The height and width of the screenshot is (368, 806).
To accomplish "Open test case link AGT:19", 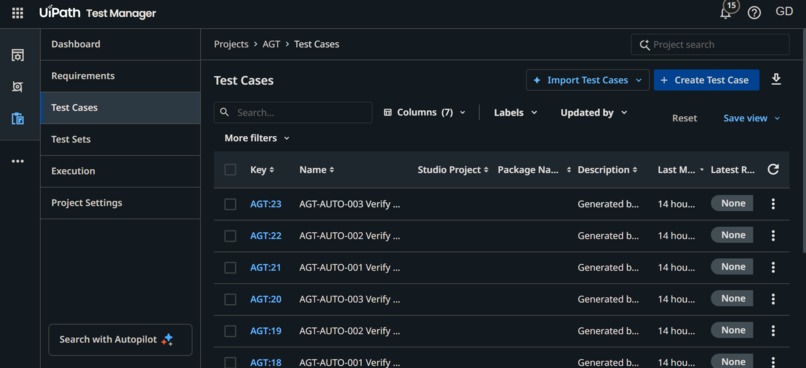I will [x=266, y=331].
